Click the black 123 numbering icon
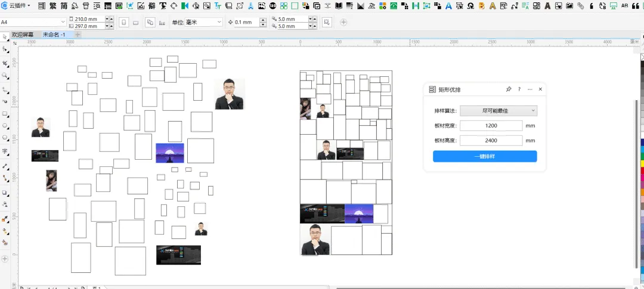Screen dimensions: 644x289 (x=273, y=6)
